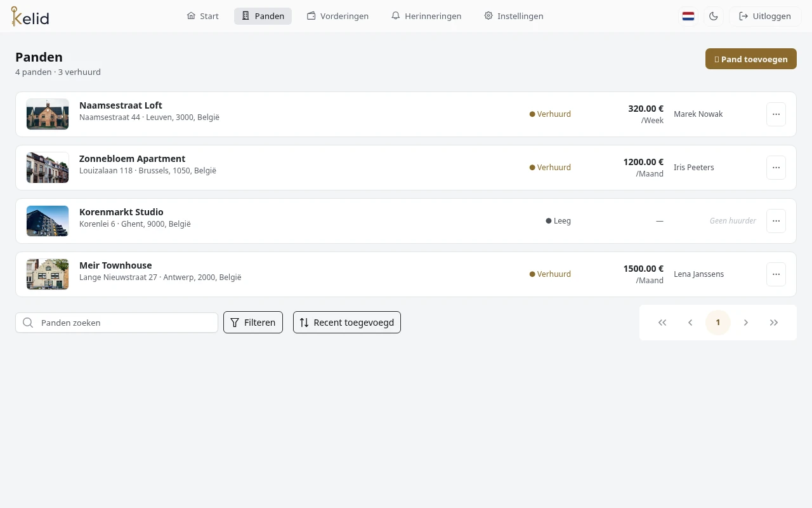Click the Meir Townhouse title
The height and width of the screenshot is (508, 812).
point(115,265)
